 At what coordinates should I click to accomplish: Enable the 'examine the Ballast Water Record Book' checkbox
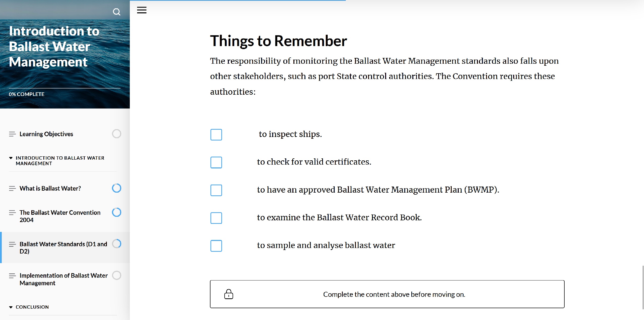216,218
